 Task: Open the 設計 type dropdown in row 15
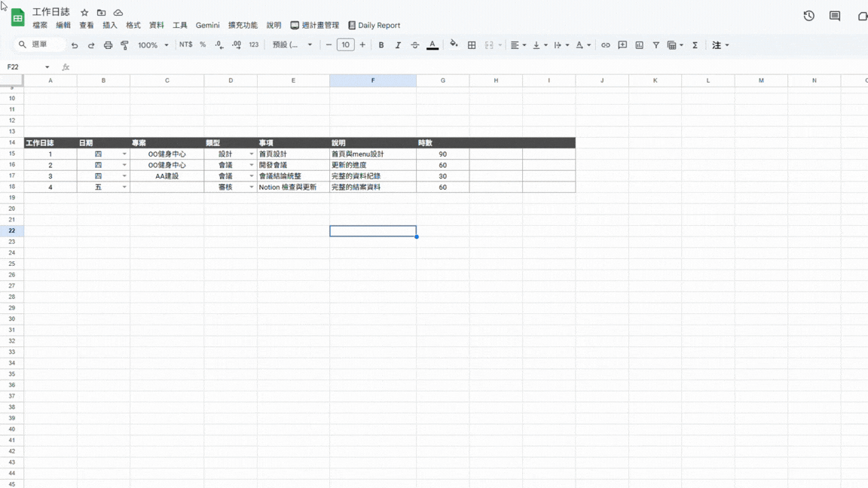coord(252,154)
